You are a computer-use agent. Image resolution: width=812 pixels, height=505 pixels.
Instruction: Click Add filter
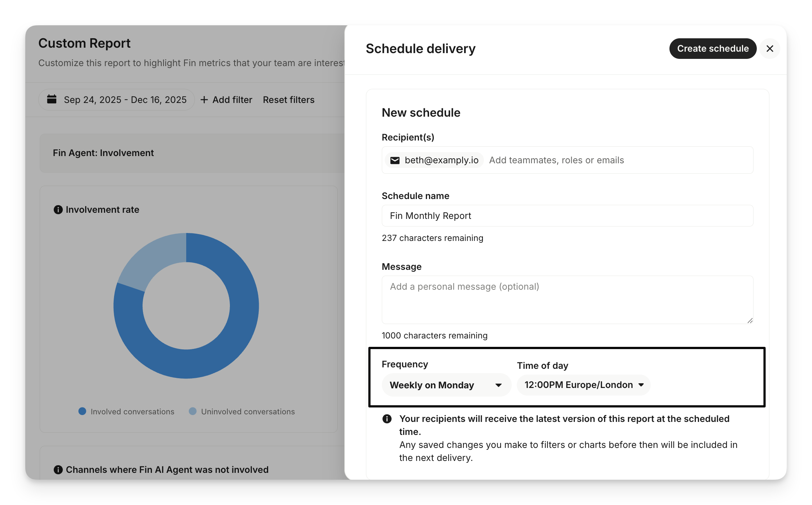[232, 100]
